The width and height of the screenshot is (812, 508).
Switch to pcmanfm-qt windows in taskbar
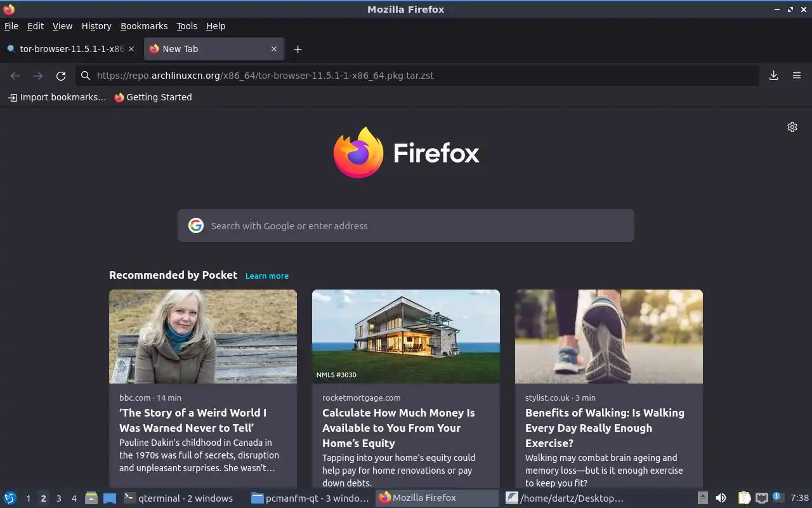(311, 498)
